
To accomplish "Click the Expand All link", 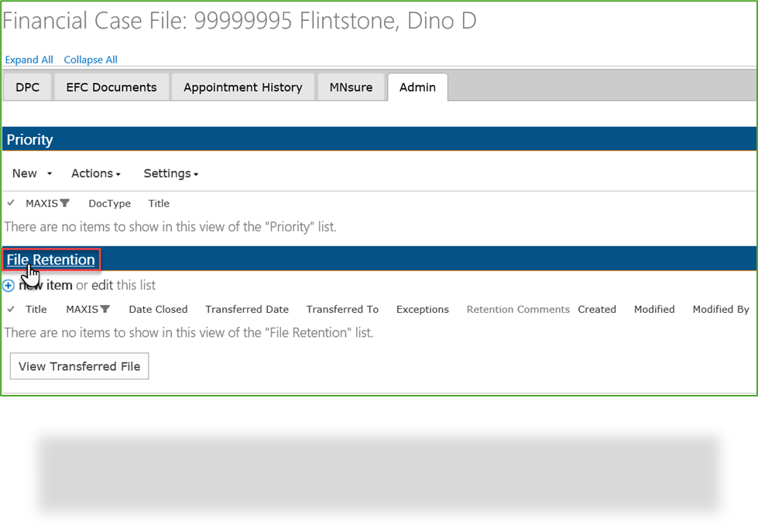I will pos(29,60).
